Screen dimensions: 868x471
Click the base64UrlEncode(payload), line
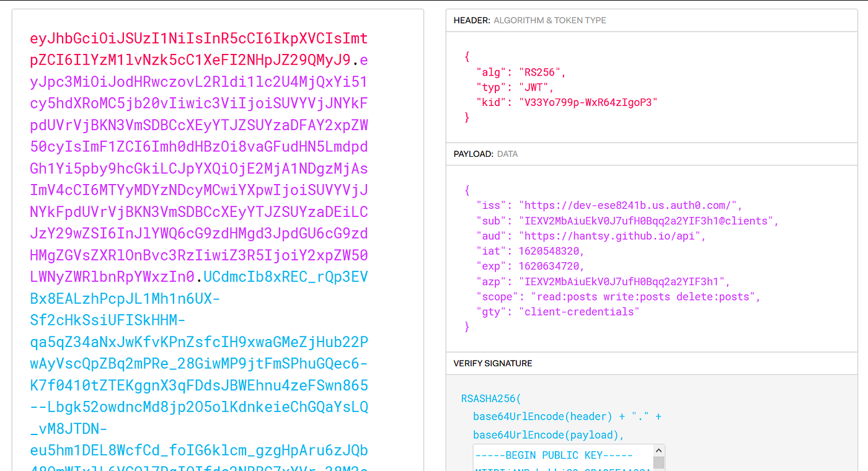pyautogui.click(x=549, y=434)
